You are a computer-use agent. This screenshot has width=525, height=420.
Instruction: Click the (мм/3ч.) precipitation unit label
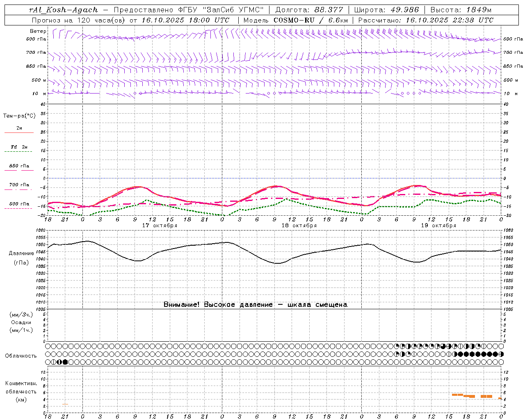click(21, 315)
